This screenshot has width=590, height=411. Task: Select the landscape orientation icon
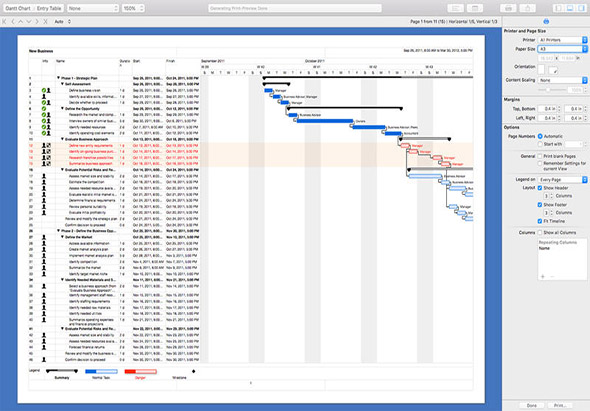[x=553, y=70]
